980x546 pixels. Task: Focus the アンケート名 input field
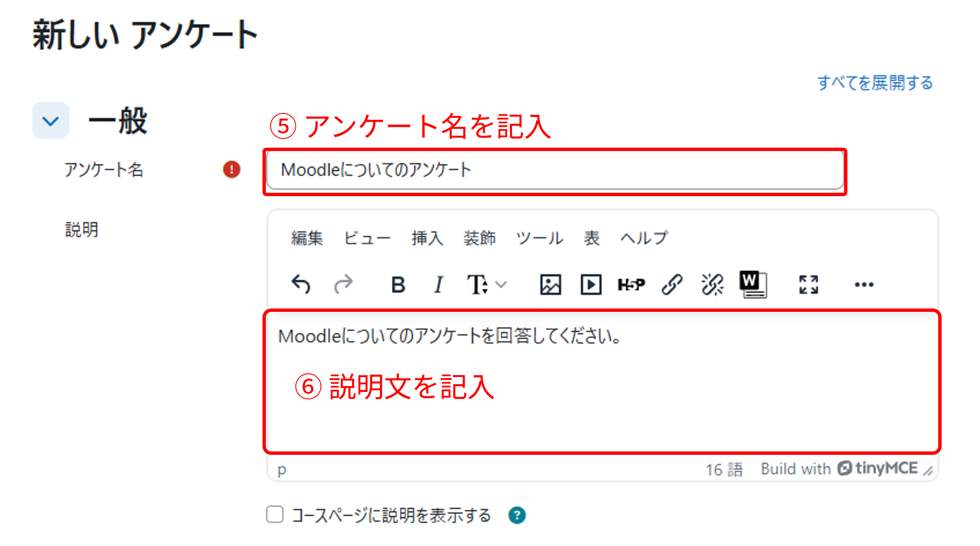(555, 170)
